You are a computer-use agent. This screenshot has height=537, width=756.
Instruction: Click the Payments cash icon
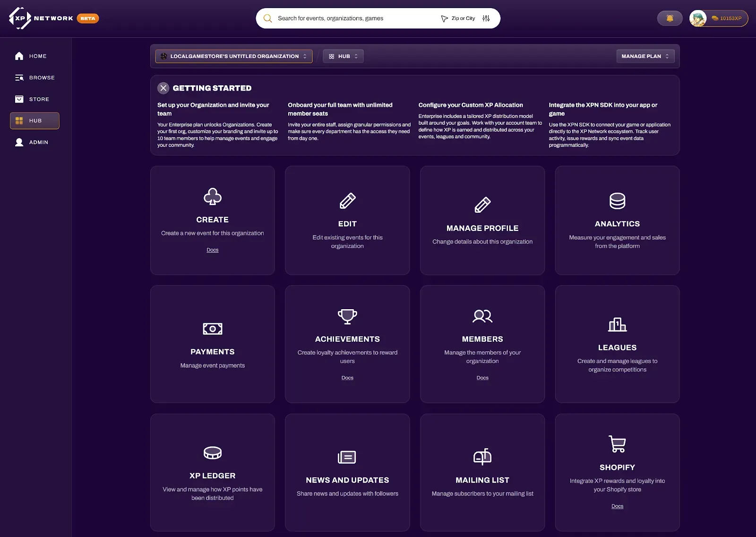tap(212, 329)
